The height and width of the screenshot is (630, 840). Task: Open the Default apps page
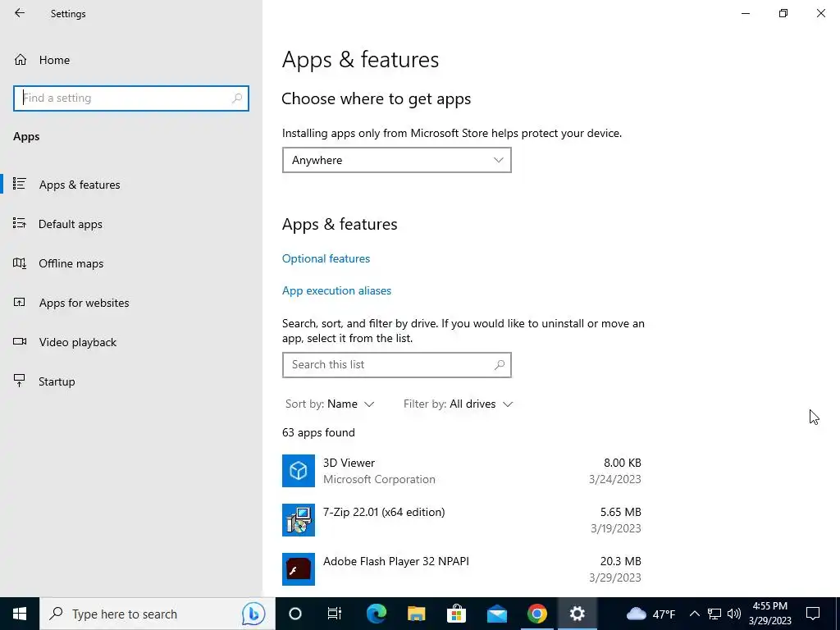pos(131,224)
